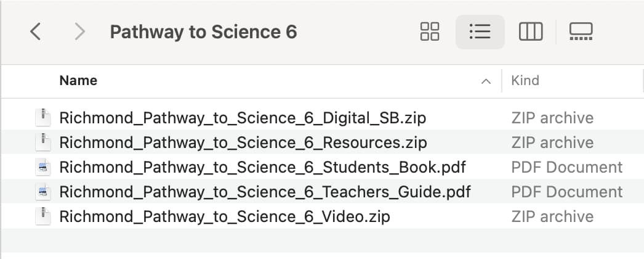Click the Teachers_Guide.pdf document icon
644x259 pixels.
point(42,192)
